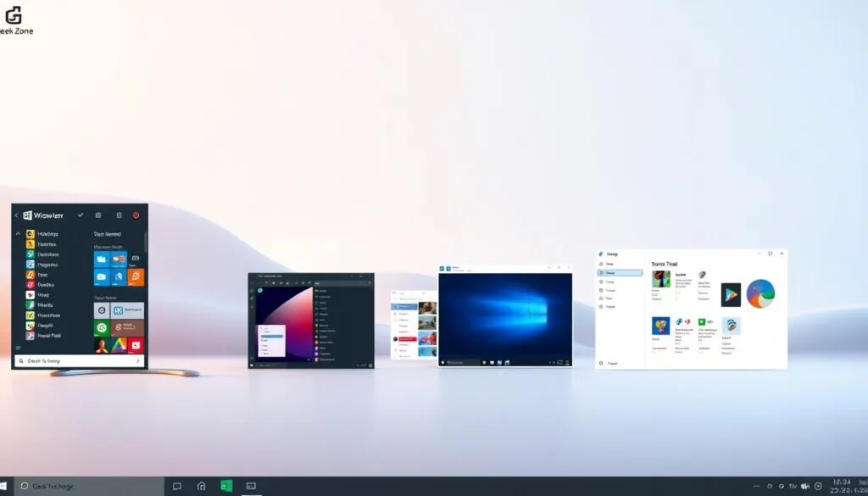Collapse the app list with the up chevron
Viewport: 868px width, 496px height.
18,234
